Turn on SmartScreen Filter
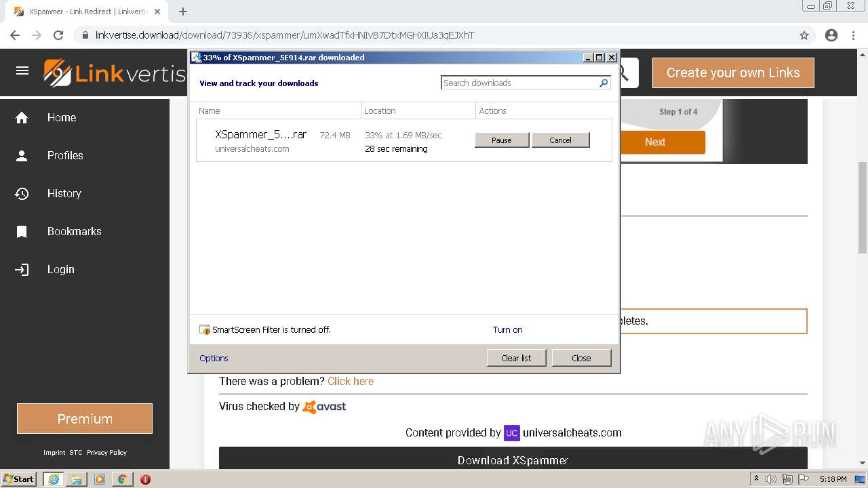The image size is (868, 488). pyautogui.click(x=507, y=330)
